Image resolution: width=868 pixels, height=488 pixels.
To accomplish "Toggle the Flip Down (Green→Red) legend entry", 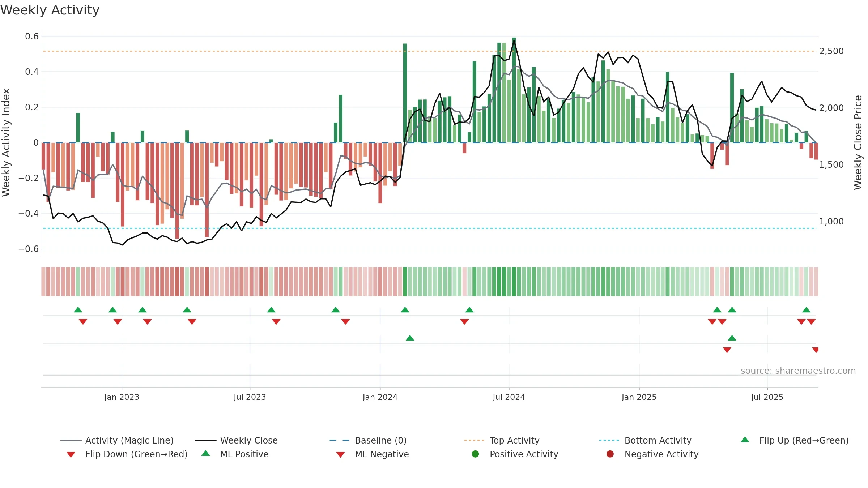I will [x=127, y=454].
